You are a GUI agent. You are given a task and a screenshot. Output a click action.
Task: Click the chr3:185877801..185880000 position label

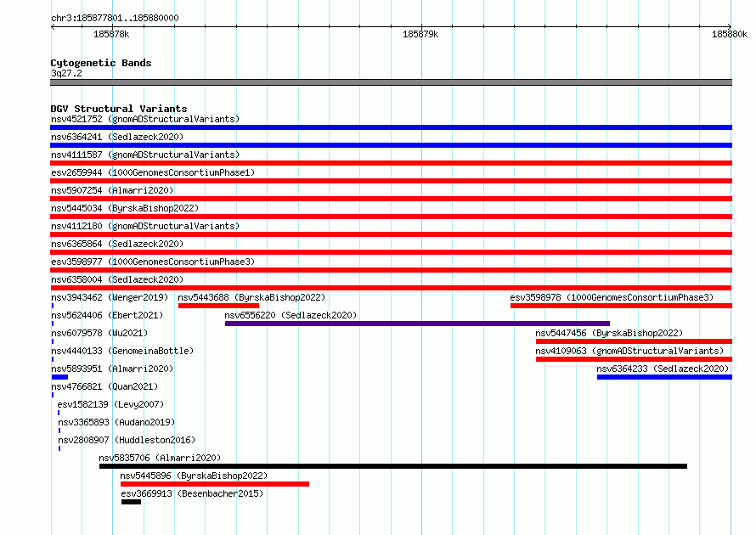click(115, 18)
